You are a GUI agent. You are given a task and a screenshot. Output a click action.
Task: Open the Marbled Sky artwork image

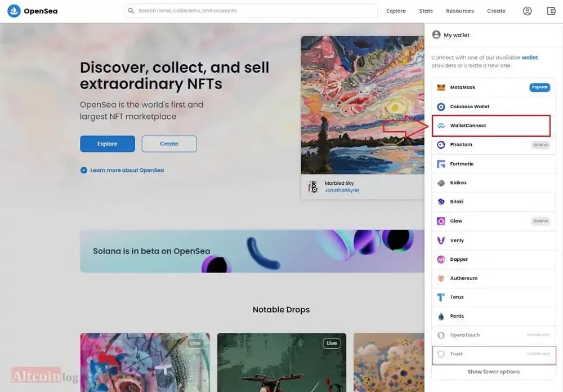363,105
